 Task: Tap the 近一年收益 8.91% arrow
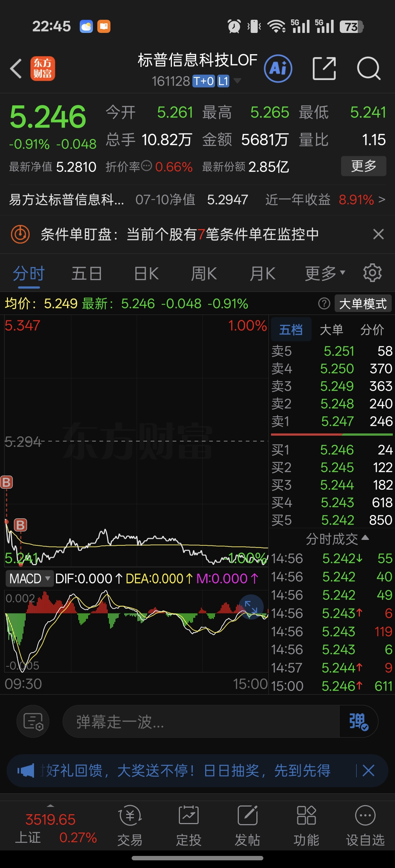[x=381, y=200]
